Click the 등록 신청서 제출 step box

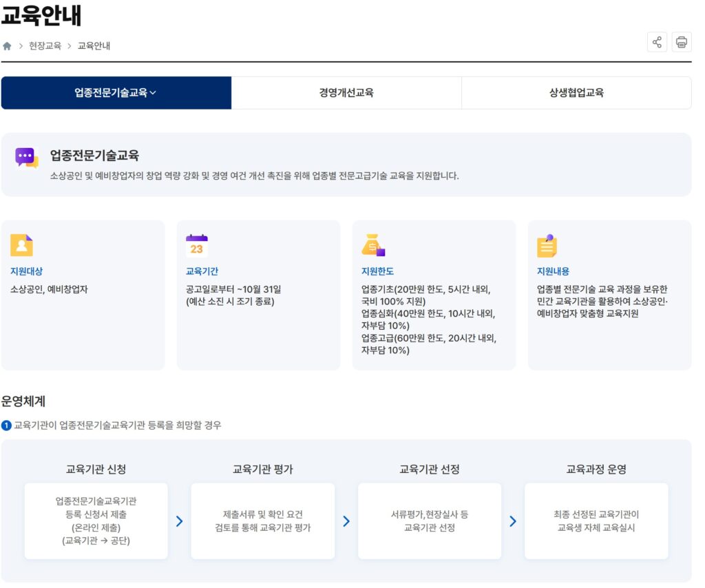click(96, 521)
